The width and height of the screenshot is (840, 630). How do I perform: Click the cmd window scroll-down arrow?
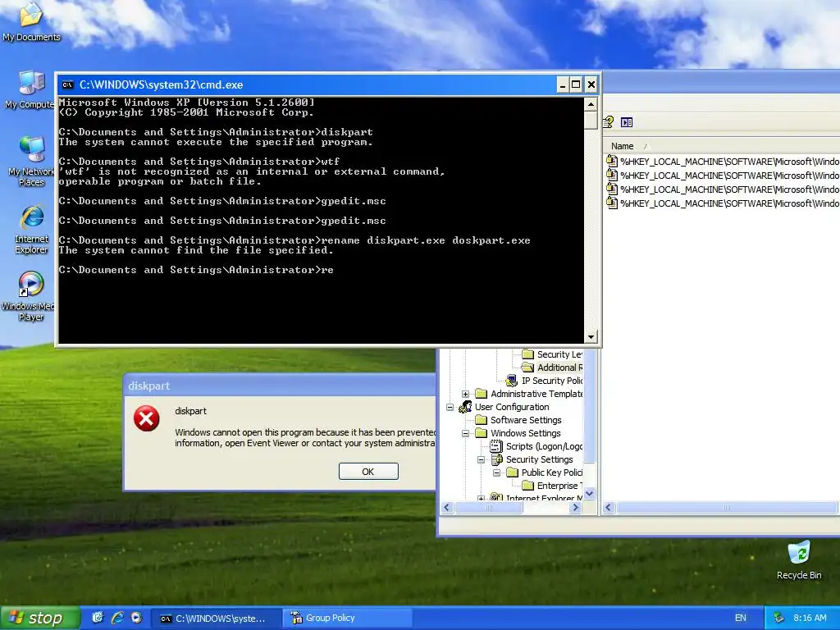pos(591,336)
